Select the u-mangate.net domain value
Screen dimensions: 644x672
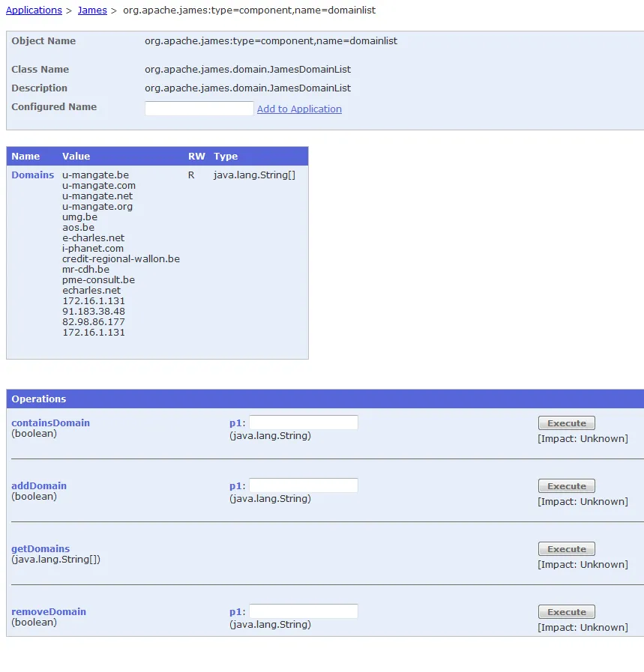97,196
